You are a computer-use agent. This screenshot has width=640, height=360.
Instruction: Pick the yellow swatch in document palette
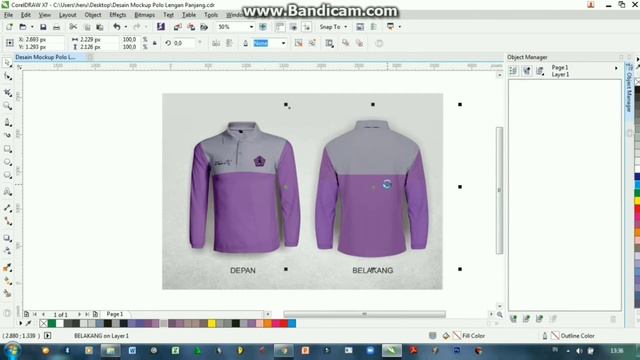tap(212, 323)
